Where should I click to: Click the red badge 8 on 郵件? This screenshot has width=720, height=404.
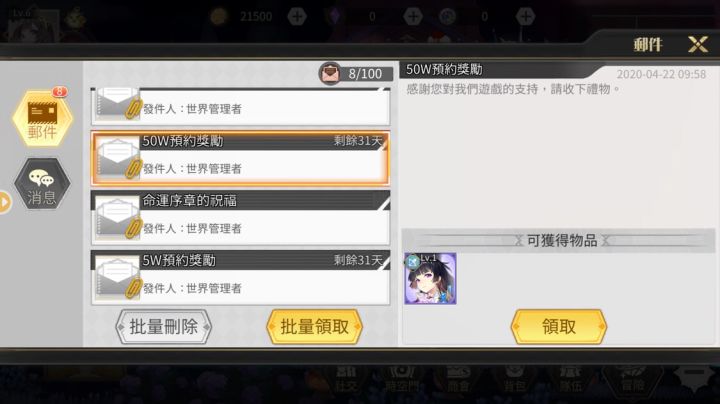coord(59,92)
